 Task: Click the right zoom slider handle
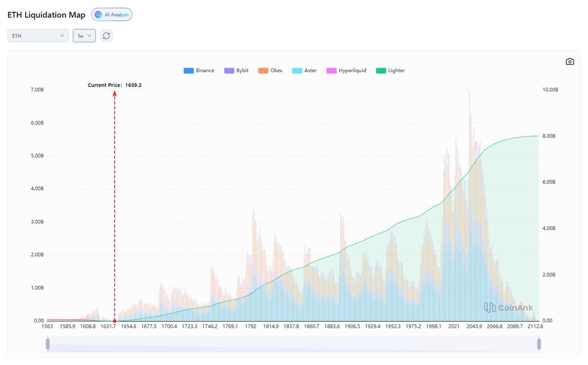[539, 344]
